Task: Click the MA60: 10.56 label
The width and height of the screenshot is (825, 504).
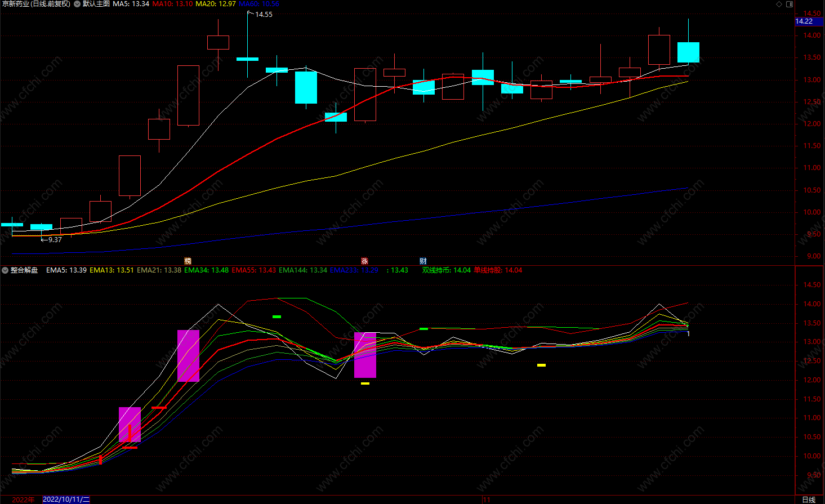Action: (x=259, y=4)
